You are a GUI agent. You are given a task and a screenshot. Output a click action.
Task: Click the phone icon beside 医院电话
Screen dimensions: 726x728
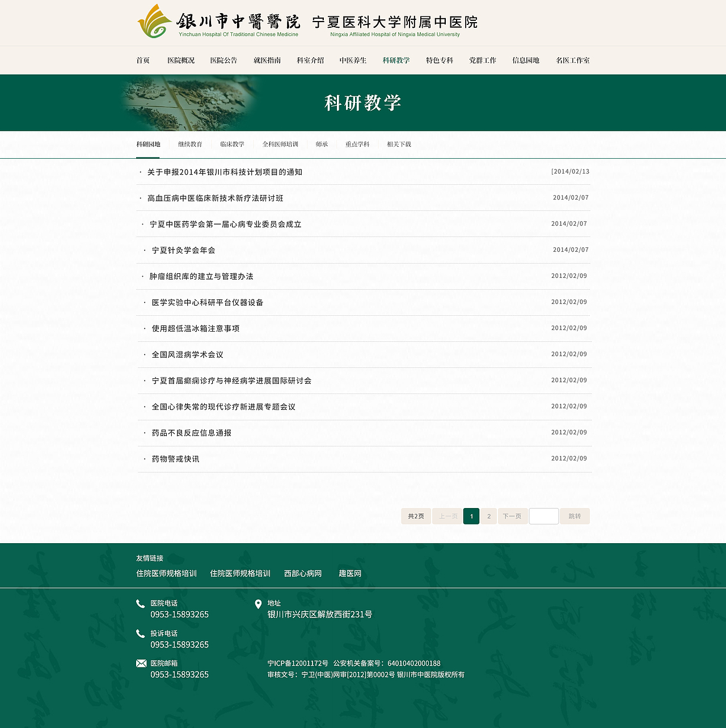tap(140, 603)
